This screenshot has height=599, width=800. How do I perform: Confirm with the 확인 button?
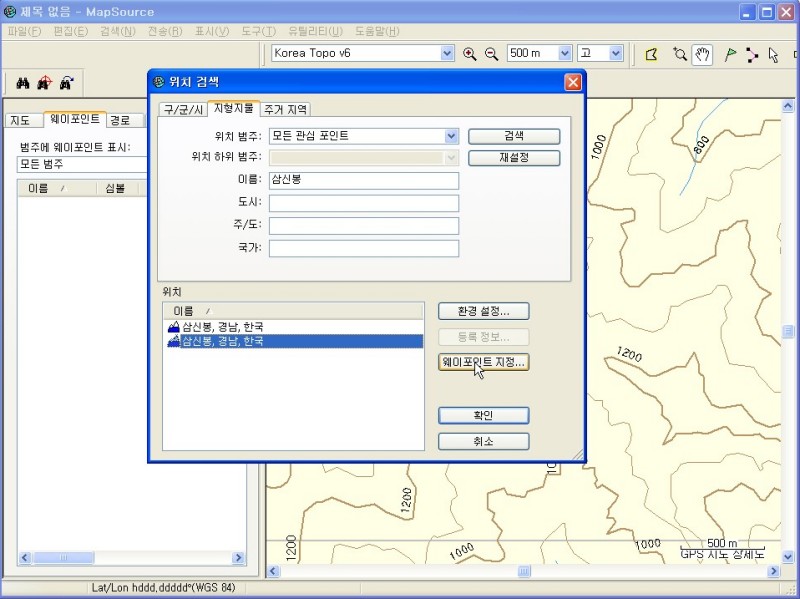coord(483,415)
